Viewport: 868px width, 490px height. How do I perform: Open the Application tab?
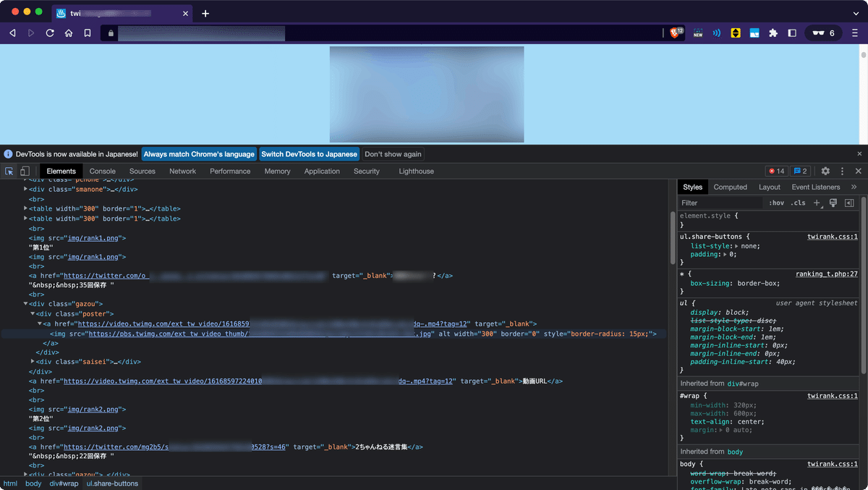[x=322, y=172]
